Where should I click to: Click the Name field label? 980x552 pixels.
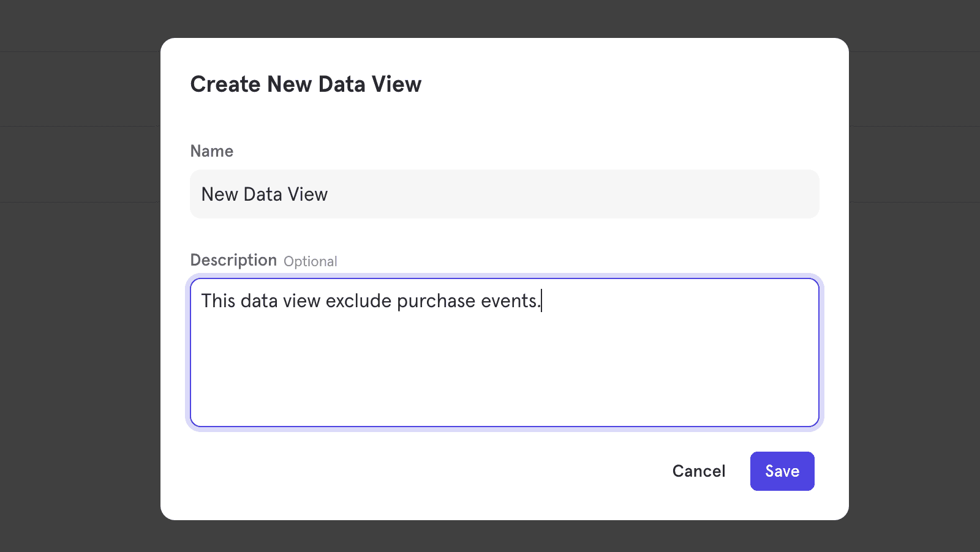click(211, 151)
